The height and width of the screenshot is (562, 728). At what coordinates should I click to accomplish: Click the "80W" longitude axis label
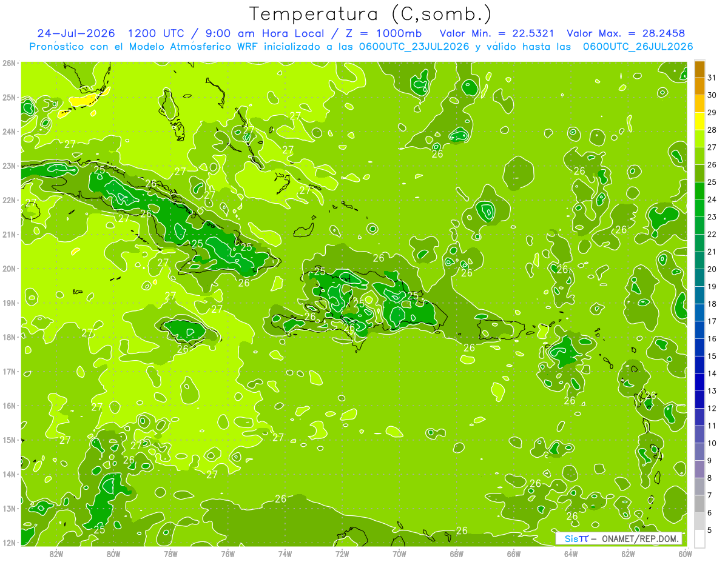[113, 554]
